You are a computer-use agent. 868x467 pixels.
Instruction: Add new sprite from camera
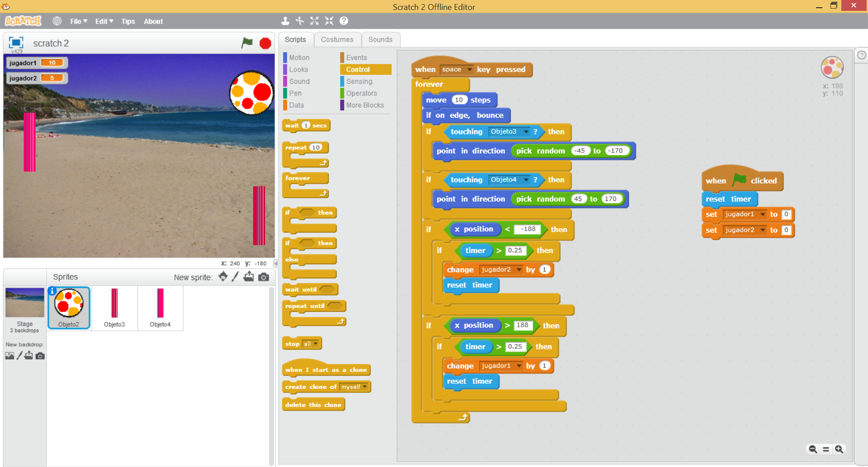click(264, 277)
